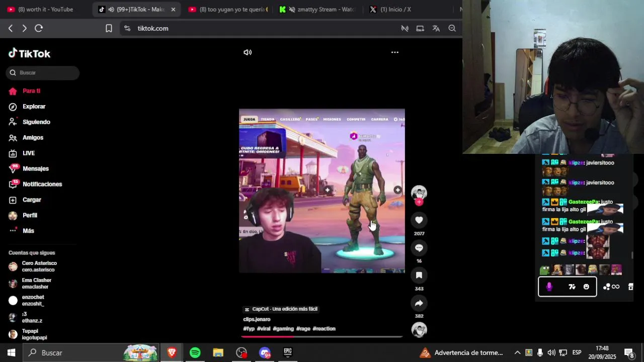This screenshot has height=362, width=644.
Task: Click the #gaming hashtag
Action: (x=283, y=329)
